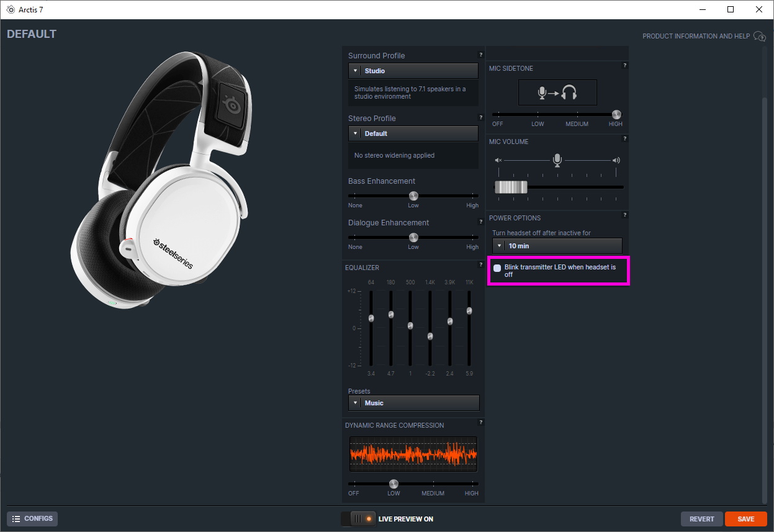
Task: Click the Dynamic Range Compression slider handle
Action: point(394,484)
